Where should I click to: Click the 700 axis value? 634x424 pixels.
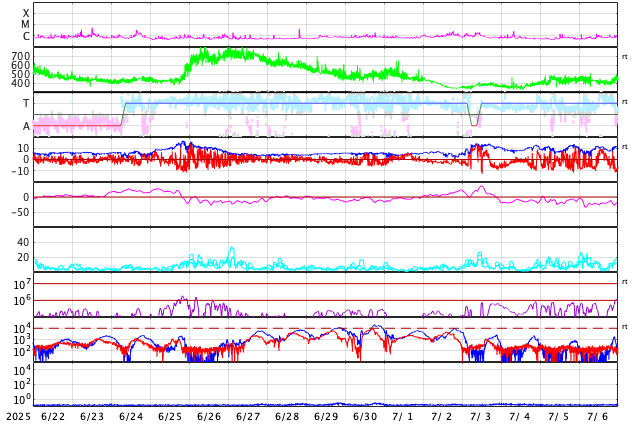[x=21, y=56]
